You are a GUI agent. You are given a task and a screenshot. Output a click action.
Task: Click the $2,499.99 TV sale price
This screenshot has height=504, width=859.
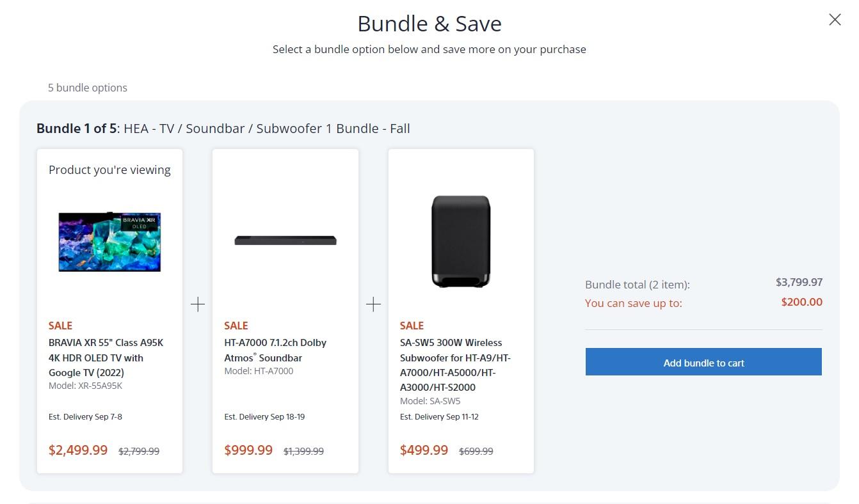78,450
